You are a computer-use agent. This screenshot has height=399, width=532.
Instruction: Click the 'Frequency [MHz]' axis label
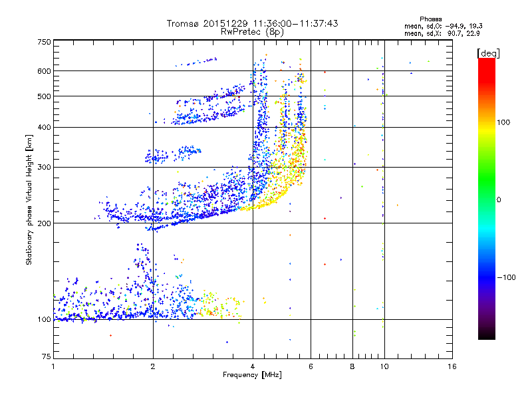[x=252, y=375]
